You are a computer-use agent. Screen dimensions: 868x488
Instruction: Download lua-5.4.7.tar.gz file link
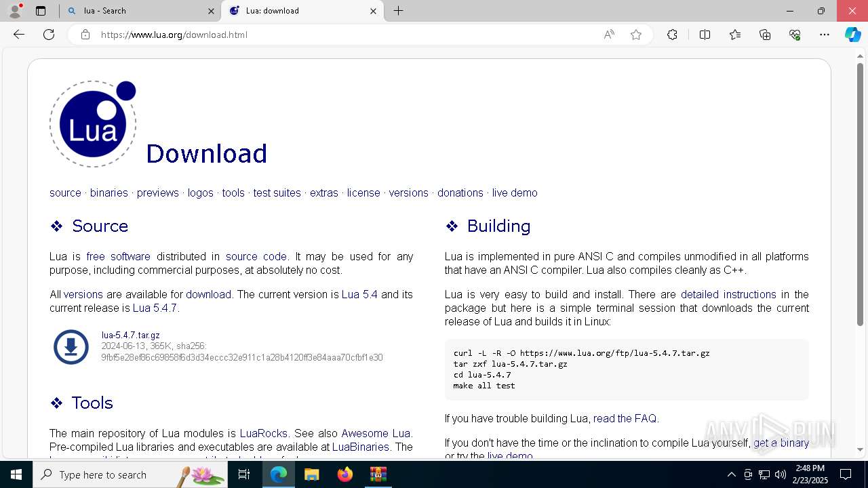click(131, 335)
